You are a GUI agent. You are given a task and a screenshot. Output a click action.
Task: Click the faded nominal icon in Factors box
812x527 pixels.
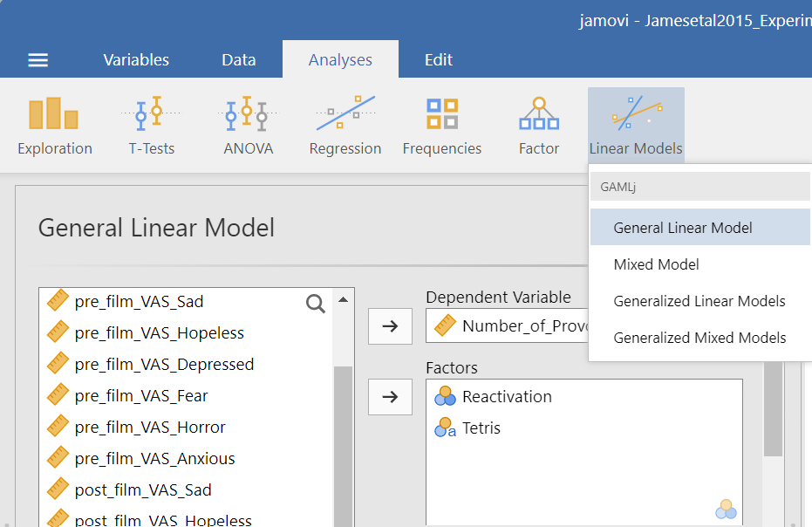726,509
